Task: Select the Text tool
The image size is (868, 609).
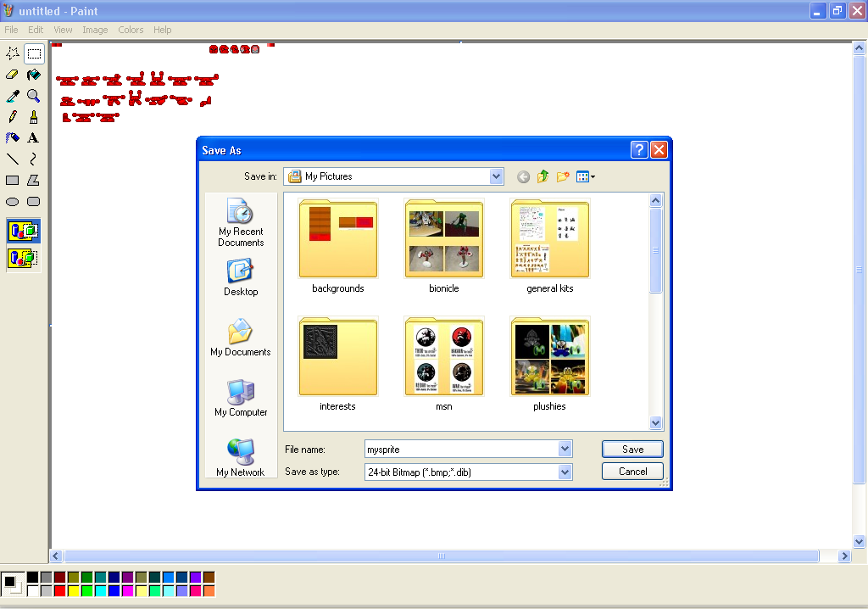Action: pyautogui.click(x=33, y=138)
